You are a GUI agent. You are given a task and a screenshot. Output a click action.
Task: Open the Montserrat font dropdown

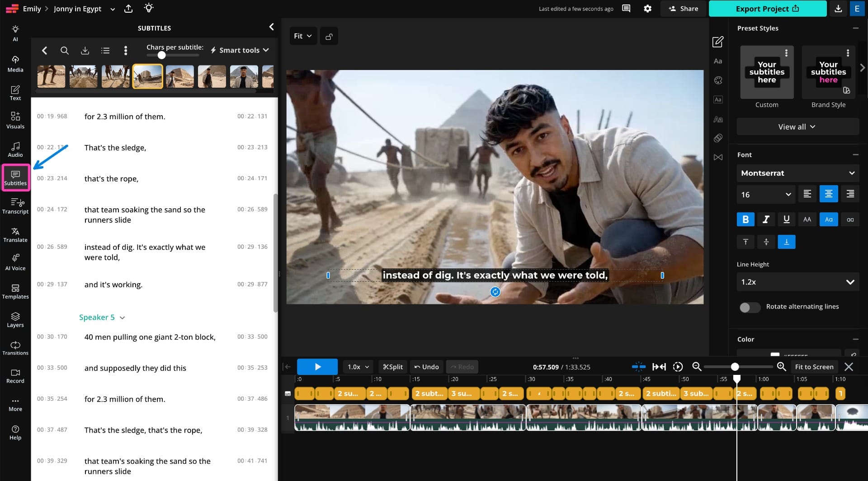tap(798, 173)
